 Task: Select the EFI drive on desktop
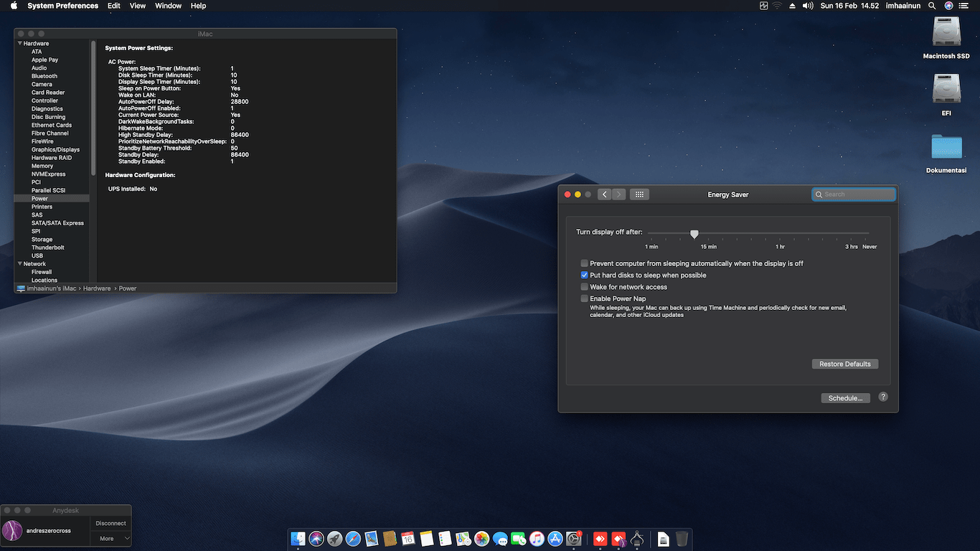pos(946,94)
